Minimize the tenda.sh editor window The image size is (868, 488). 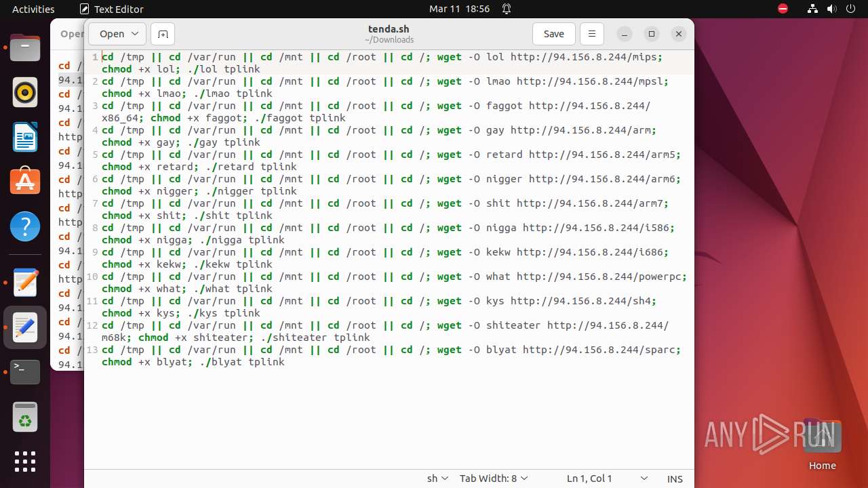pyautogui.click(x=625, y=34)
